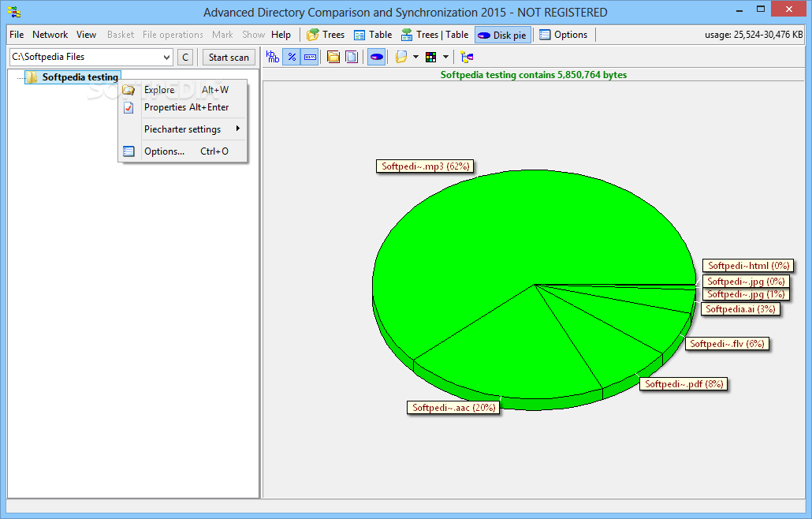The height and width of the screenshot is (519, 812).
Task: Switch to the Trees | Table view
Action: click(435, 35)
